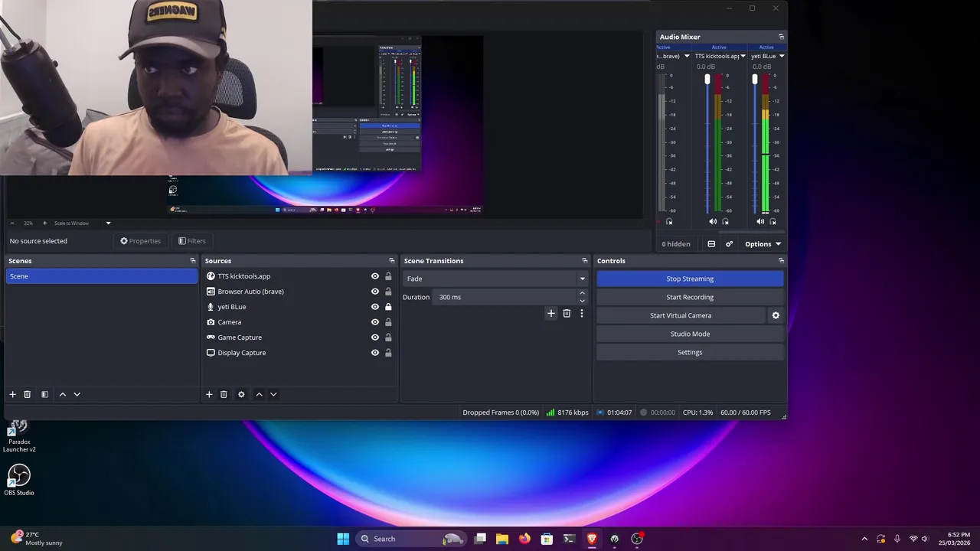The width and height of the screenshot is (980, 551).
Task: Unlock the yeti BLue source
Action: (x=388, y=307)
